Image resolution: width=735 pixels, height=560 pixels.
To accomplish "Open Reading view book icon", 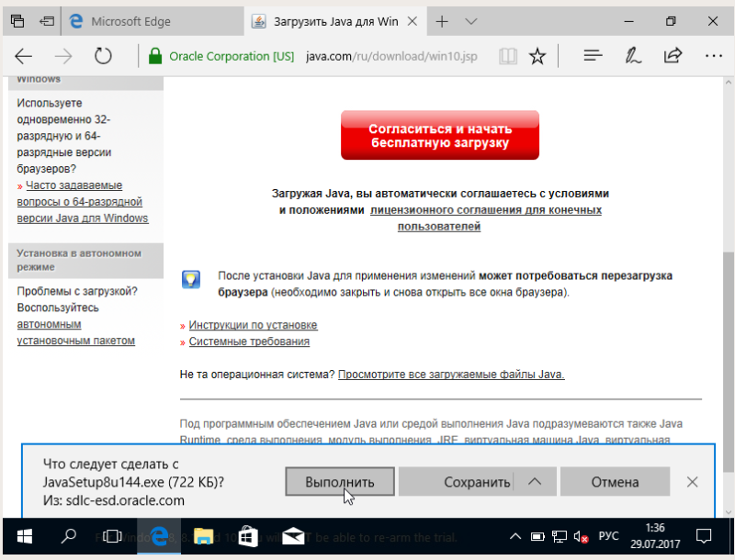I will 508,57.
